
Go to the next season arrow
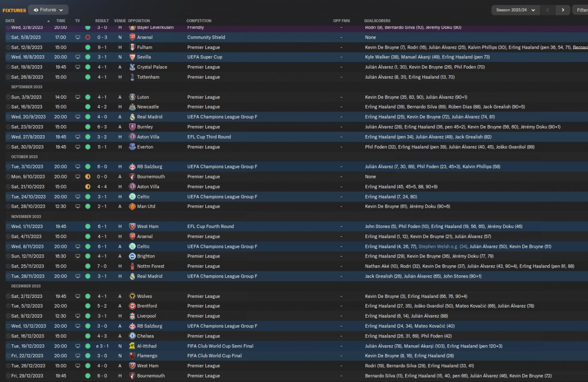click(563, 10)
